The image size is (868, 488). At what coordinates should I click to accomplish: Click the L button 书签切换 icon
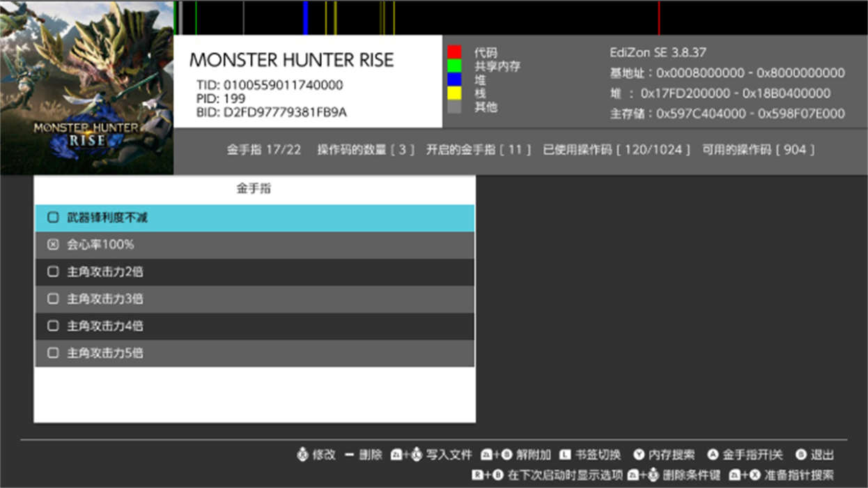(x=565, y=455)
